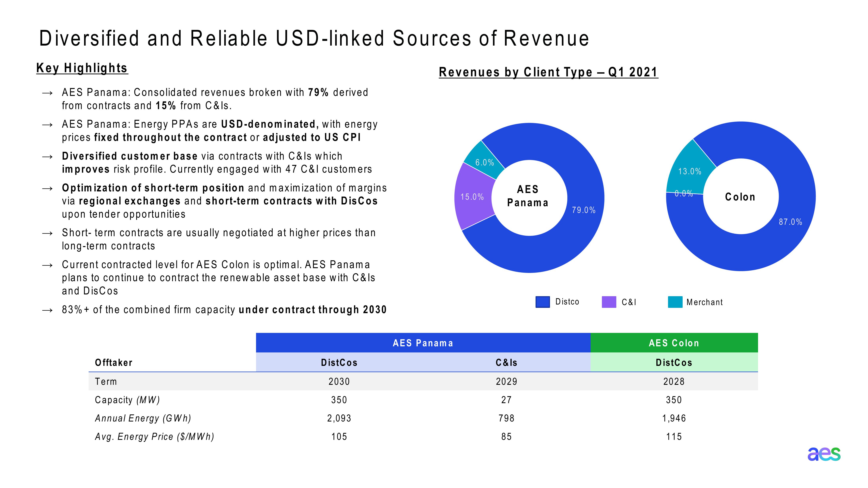Screen dimensions: 868x488
Task: Click the energy price value 85
Action: (506, 436)
